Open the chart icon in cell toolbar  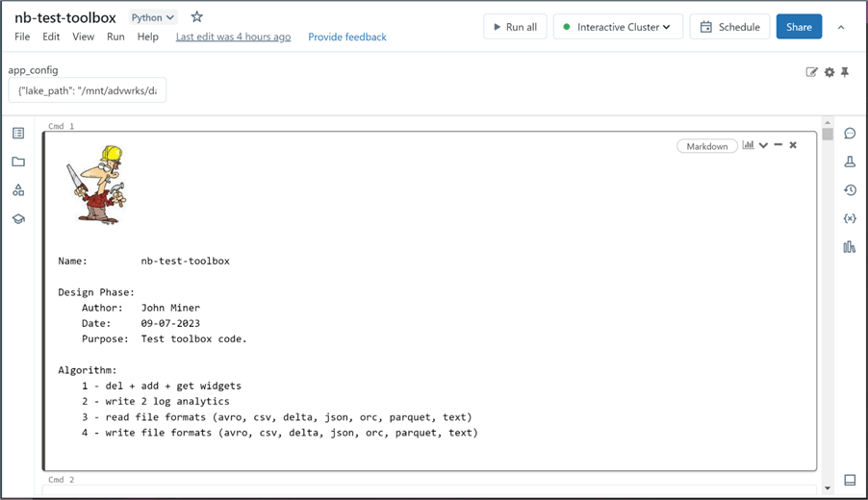748,145
